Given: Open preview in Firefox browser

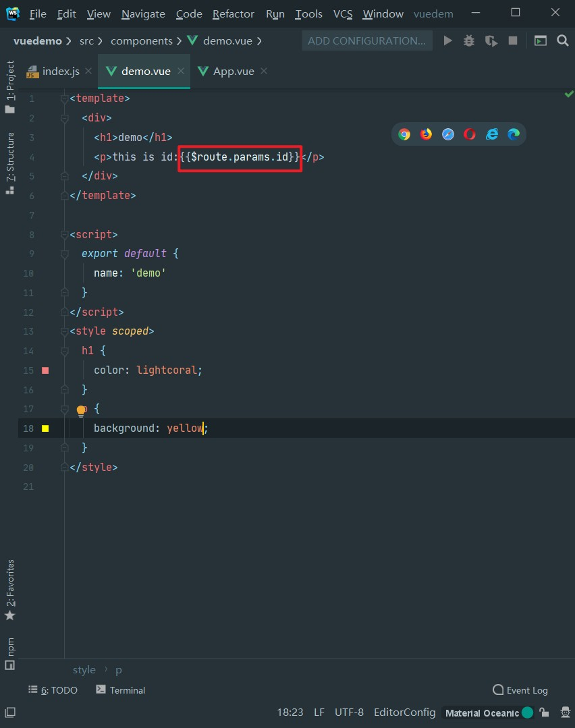Looking at the screenshot, I should click(x=426, y=134).
